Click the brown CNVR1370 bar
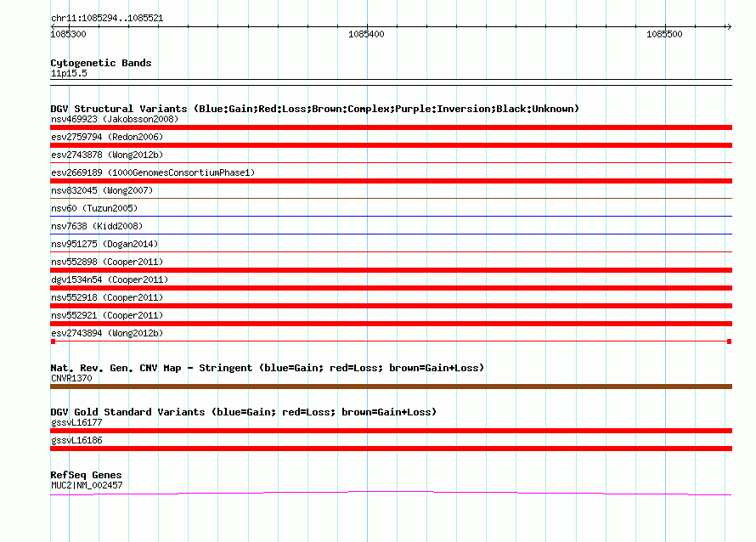Viewport: 756px width, 542px height. tap(391, 387)
